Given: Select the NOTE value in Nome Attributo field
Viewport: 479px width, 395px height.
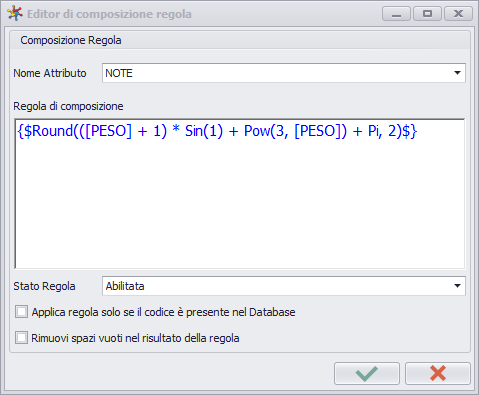Looking at the screenshot, I should point(119,73).
